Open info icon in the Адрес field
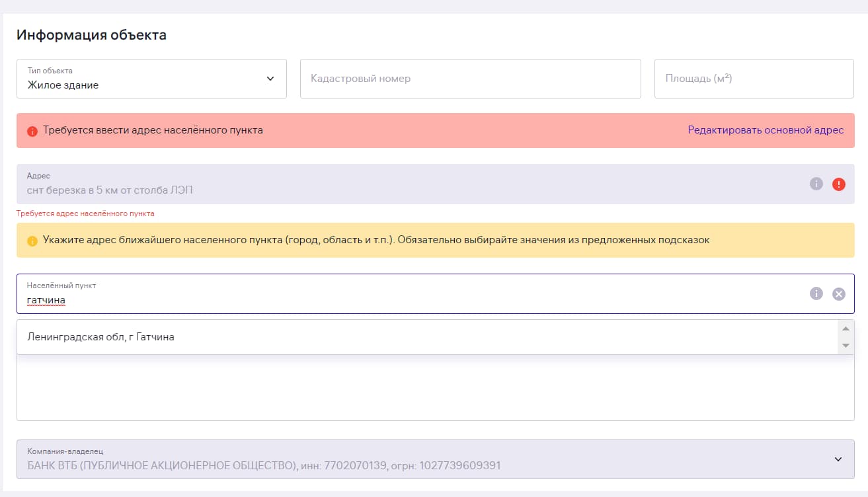The width and height of the screenshot is (868, 497). [x=816, y=184]
